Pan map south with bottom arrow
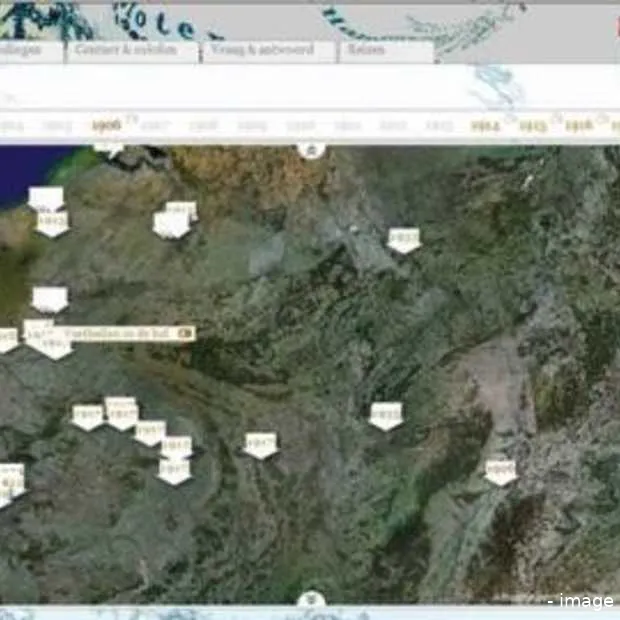The height and width of the screenshot is (620, 620). click(x=311, y=600)
